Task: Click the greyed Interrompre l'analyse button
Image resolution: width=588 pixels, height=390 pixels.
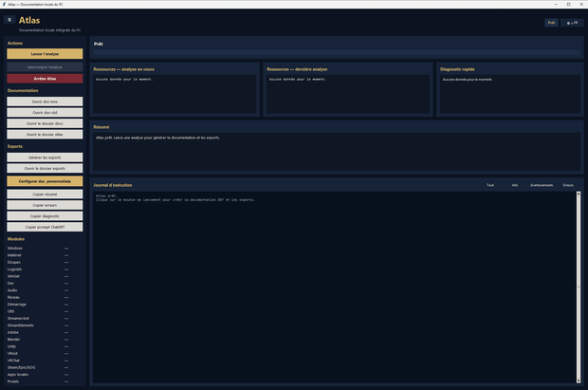Action: pyautogui.click(x=45, y=67)
